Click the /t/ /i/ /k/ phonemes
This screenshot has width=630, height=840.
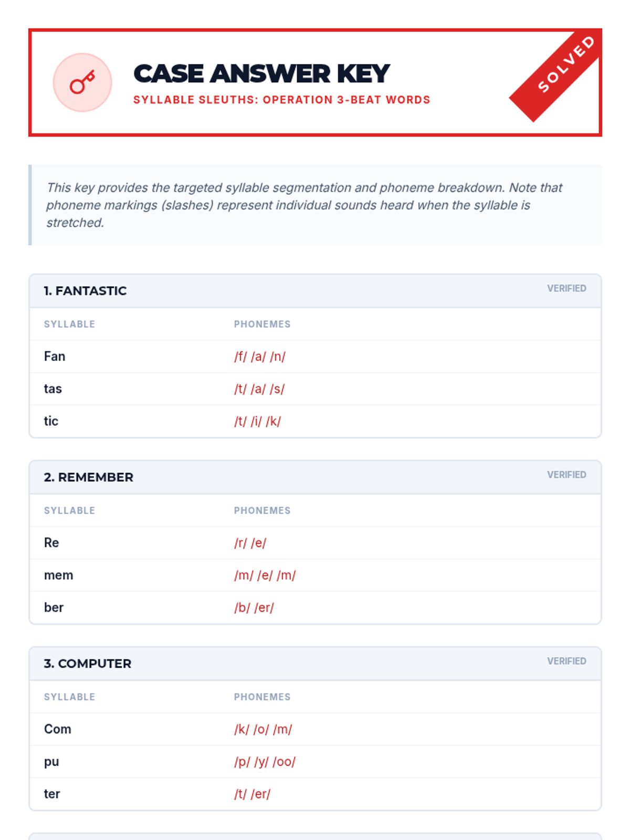(x=258, y=421)
